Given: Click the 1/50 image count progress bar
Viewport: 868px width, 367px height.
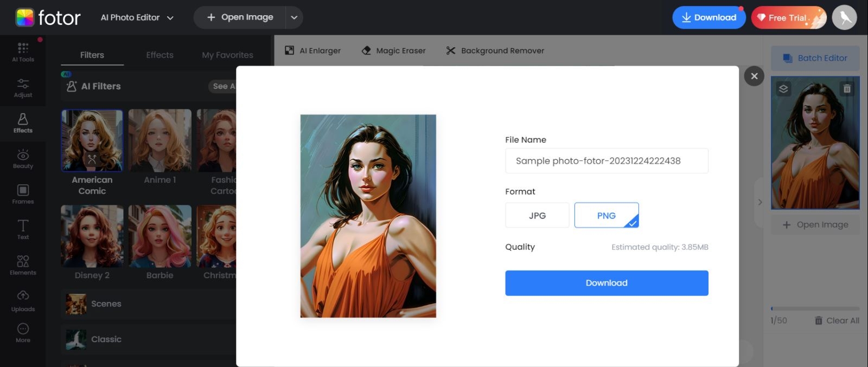Looking at the screenshot, I should (x=815, y=308).
